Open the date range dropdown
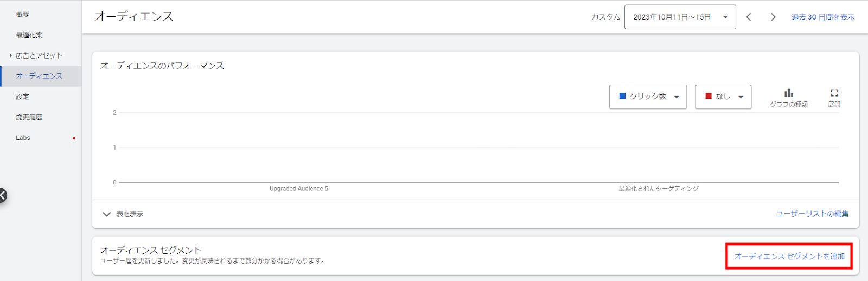868x281 pixels. 680,17
